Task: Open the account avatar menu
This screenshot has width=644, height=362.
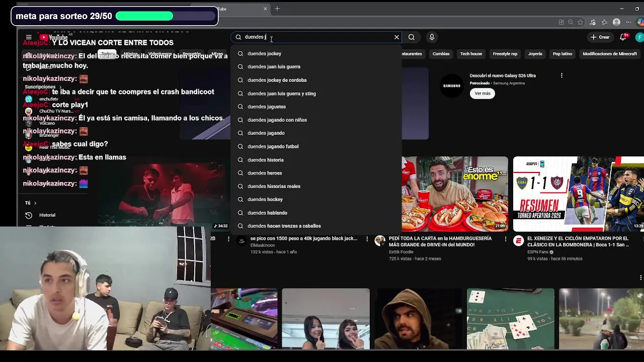Action: (x=639, y=37)
